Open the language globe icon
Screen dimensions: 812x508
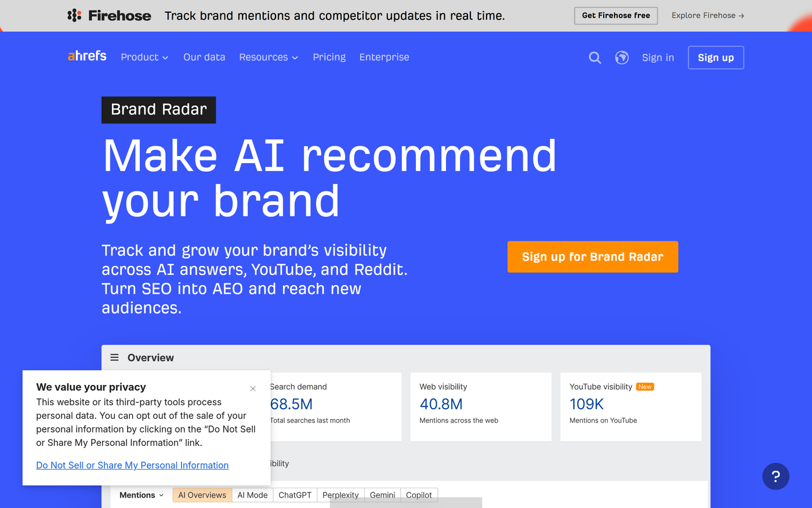[x=622, y=57]
